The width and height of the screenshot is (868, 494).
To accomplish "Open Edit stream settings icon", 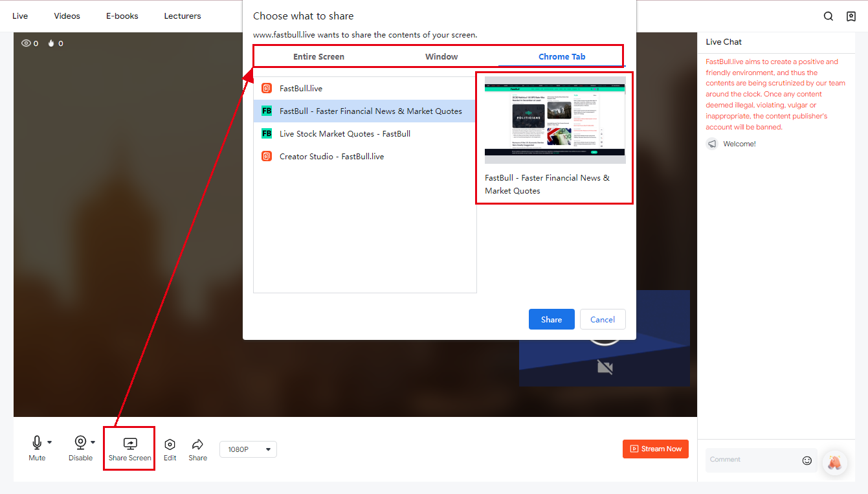I will 170,444.
